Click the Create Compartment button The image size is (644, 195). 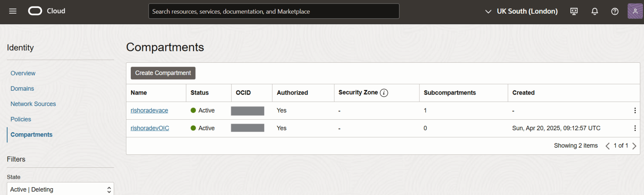(163, 73)
